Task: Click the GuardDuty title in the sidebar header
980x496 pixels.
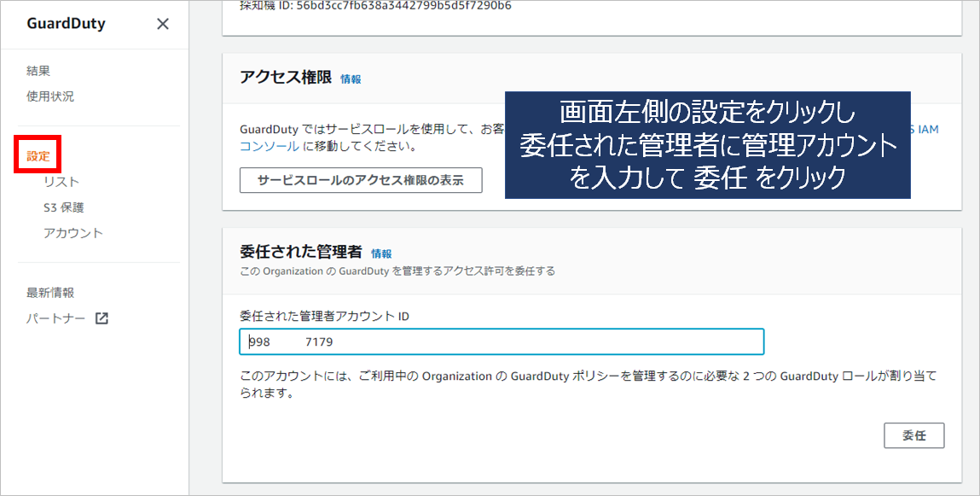Action: click(x=67, y=24)
